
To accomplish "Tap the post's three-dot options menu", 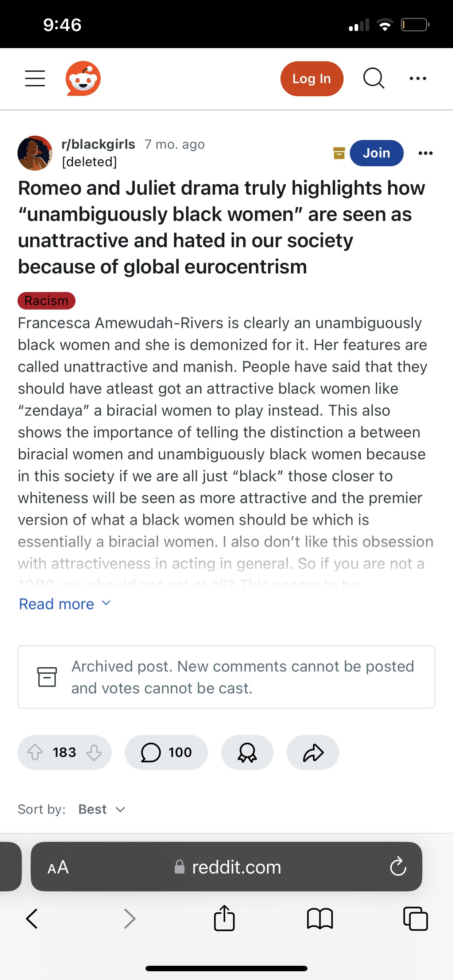I will [x=425, y=153].
